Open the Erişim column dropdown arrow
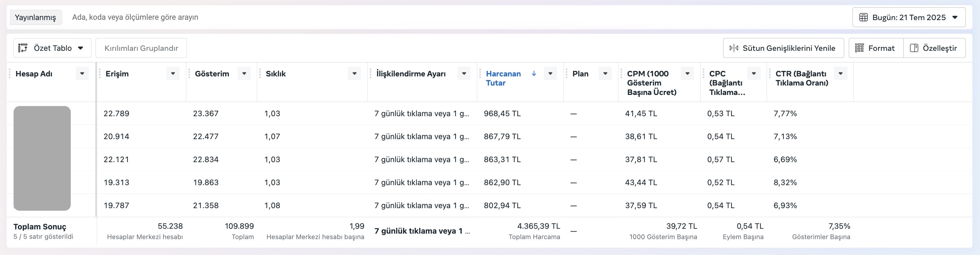Screen dimensions: 980x255 [173, 73]
